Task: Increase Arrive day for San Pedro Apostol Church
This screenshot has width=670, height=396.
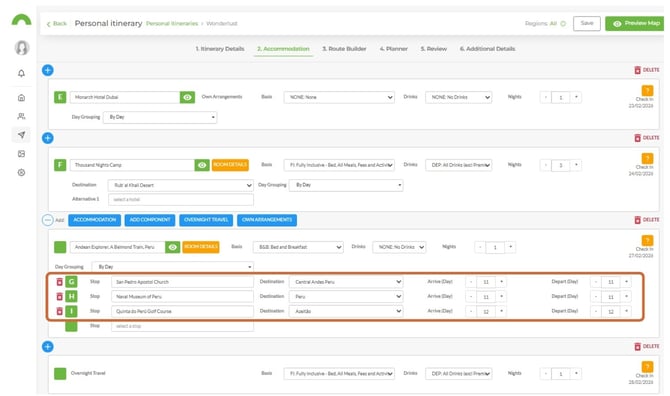Action: coord(501,282)
